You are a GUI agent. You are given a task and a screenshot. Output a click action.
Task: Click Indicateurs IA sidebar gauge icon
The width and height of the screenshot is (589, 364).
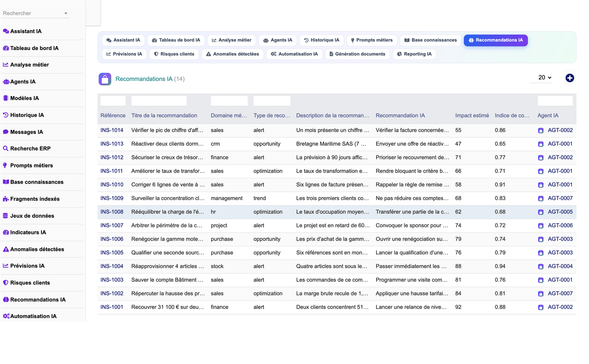[6, 232]
